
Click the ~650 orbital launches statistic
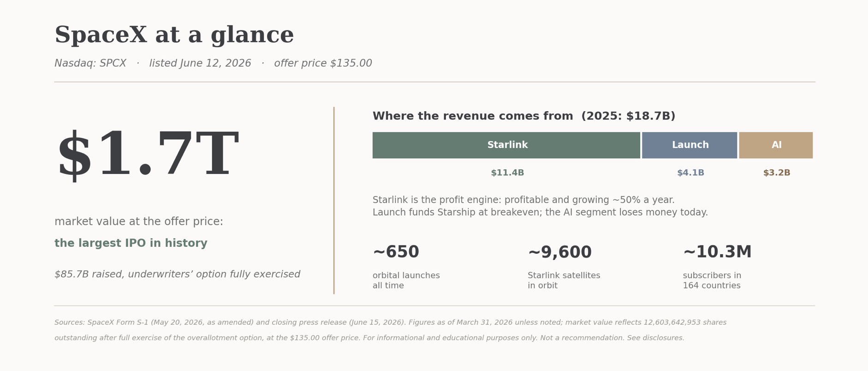pos(396,252)
